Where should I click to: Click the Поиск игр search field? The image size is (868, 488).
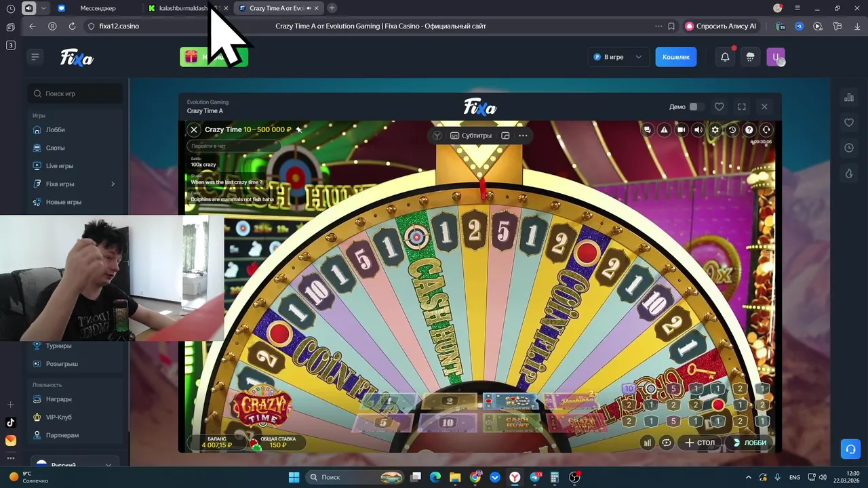[75, 94]
